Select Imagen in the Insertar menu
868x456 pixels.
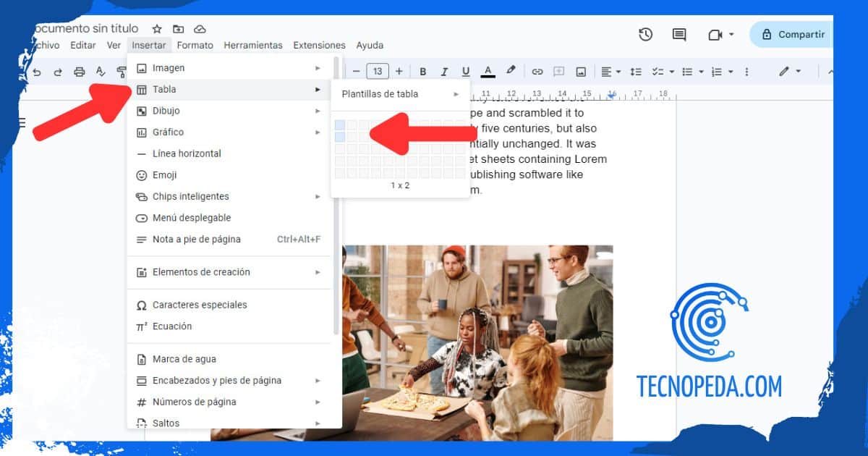point(229,68)
